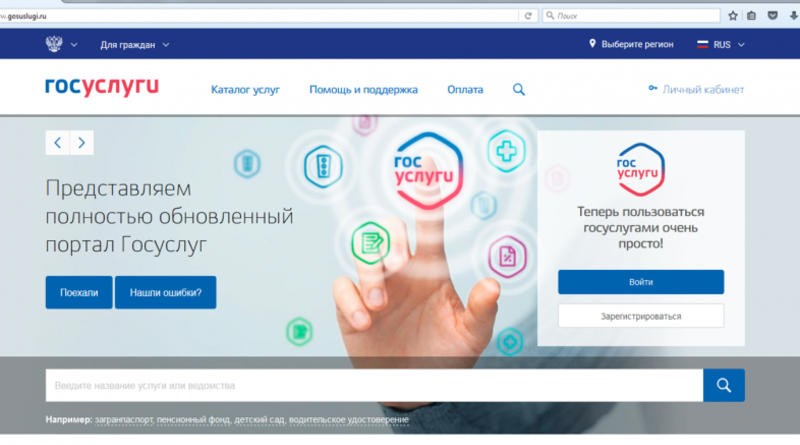Click the traffic light hexagon icon

(x=323, y=167)
